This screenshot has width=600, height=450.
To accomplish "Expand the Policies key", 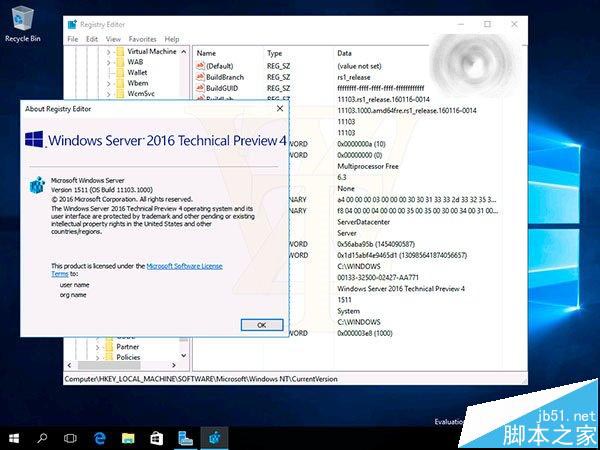I will click(98, 357).
